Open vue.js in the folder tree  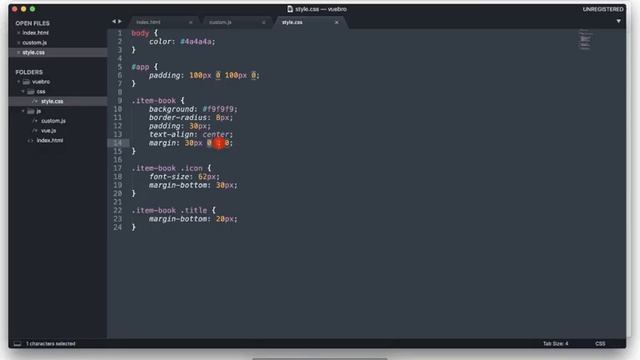click(49, 131)
